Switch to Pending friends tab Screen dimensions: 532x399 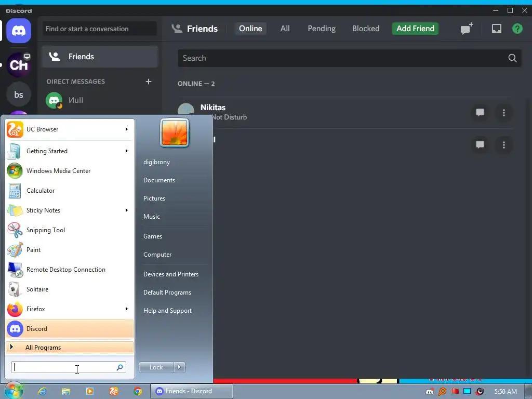(x=322, y=29)
